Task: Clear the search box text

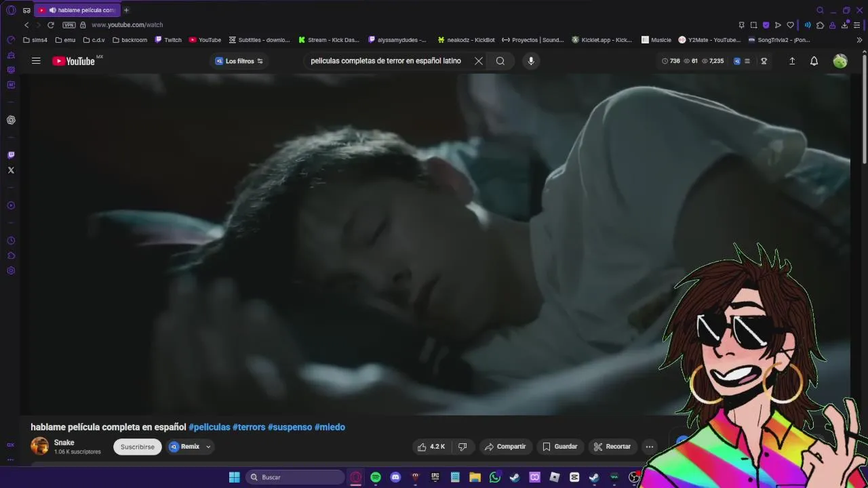Action: pos(479,61)
